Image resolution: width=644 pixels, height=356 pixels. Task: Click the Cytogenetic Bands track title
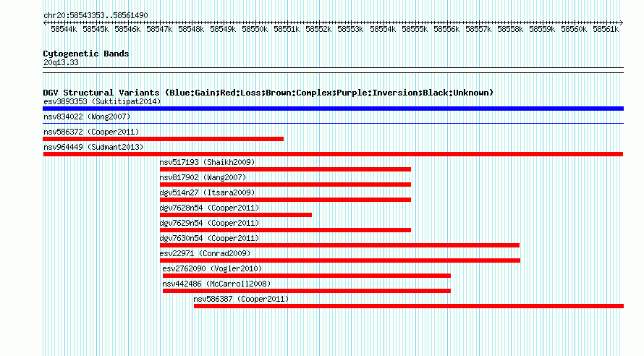click(x=86, y=54)
